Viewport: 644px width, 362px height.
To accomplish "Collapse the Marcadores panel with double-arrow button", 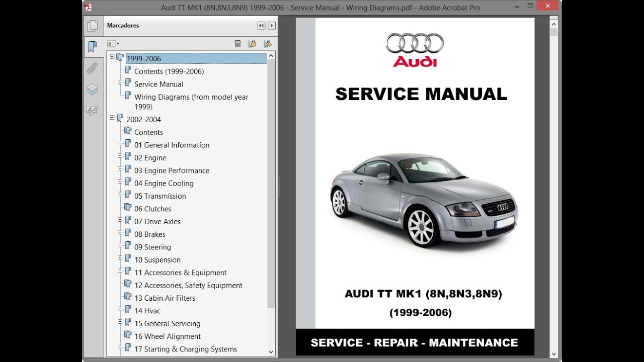I will [261, 25].
